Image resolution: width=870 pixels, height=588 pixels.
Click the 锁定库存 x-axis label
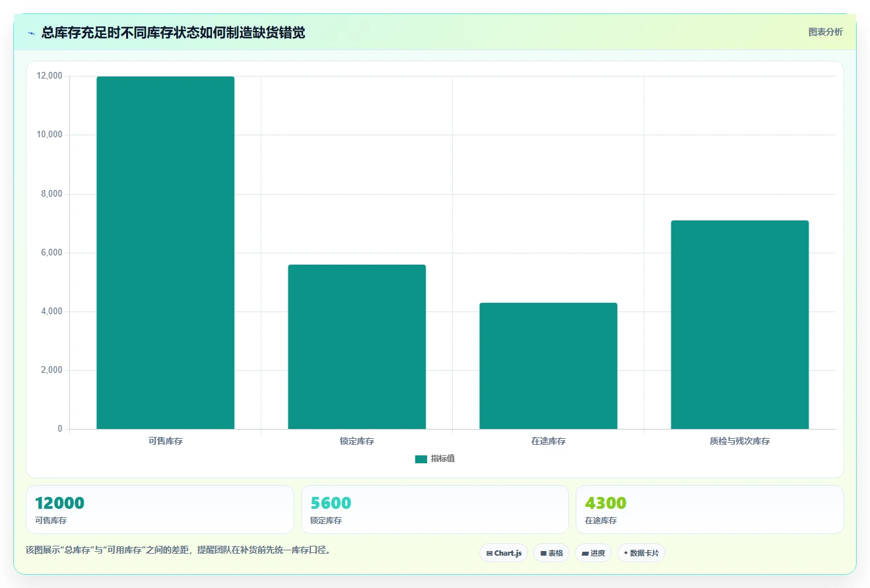tap(356, 441)
